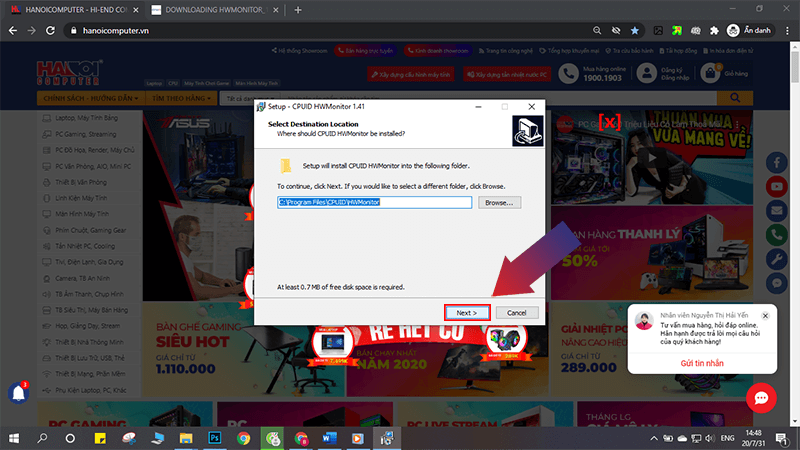
Task: Open the red Messenger chat bubble
Action: tap(760, 398)
